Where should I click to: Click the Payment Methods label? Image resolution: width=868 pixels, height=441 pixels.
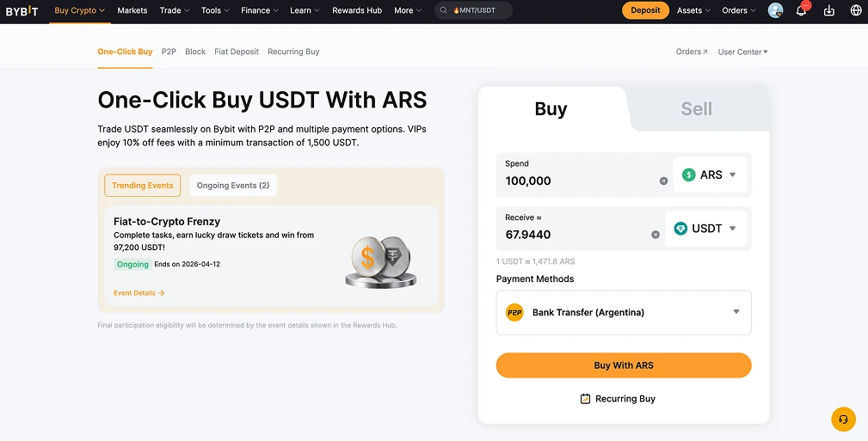[x=535, y=279]
